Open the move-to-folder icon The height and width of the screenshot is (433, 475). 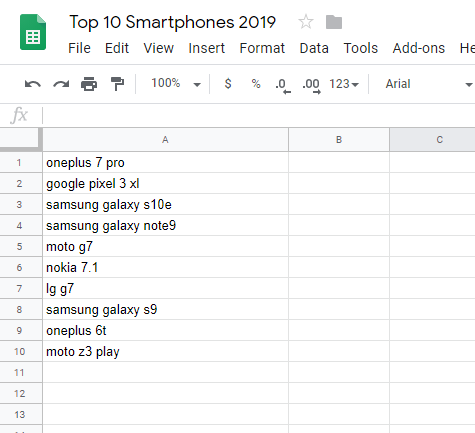tap(334, 22)
